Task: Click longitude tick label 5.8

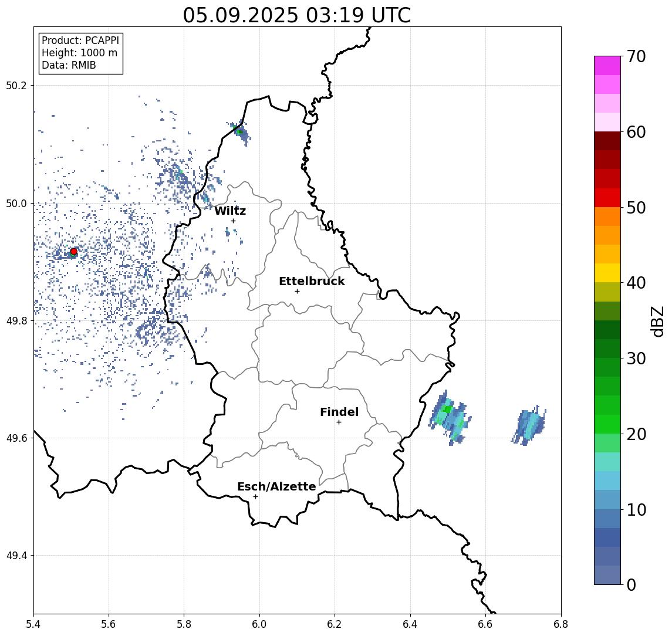Action: click(184, 624)
